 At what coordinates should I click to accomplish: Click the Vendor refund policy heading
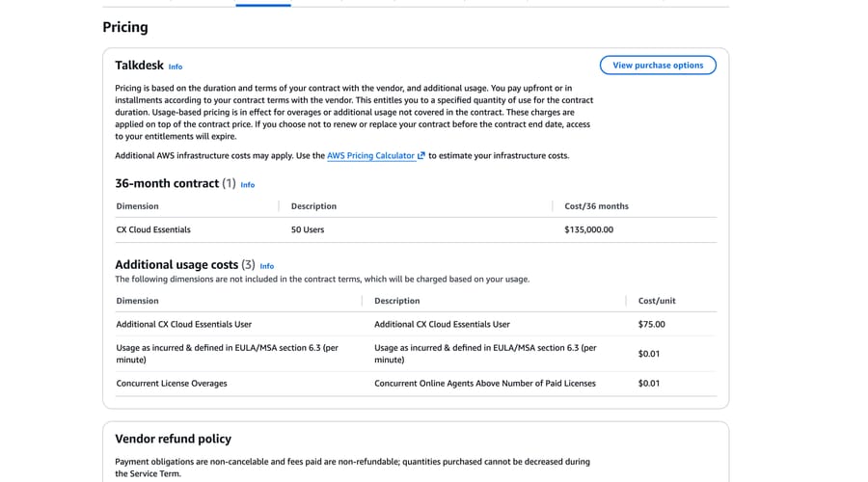[x=174, y=439]
